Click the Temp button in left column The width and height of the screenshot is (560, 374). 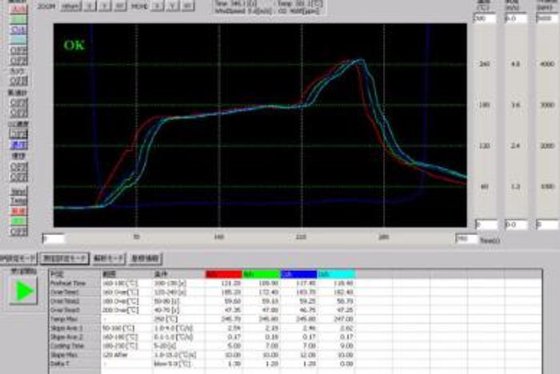[18, 201]
